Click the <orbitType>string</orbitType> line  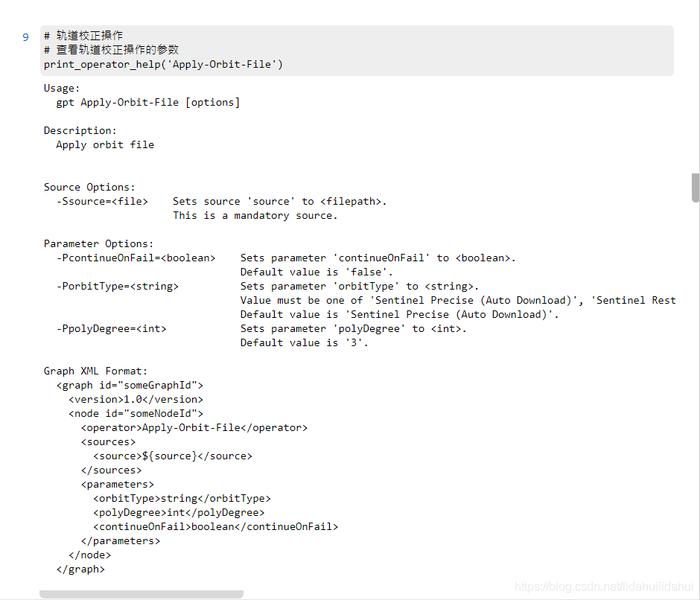(182, 498)
